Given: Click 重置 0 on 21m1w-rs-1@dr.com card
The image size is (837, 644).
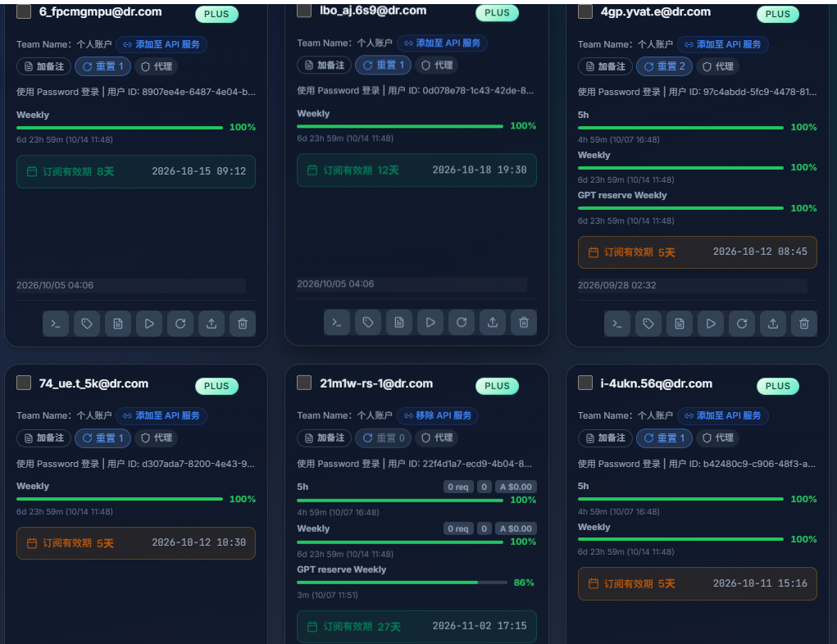Looking at the screenshot, I should 384,438.
